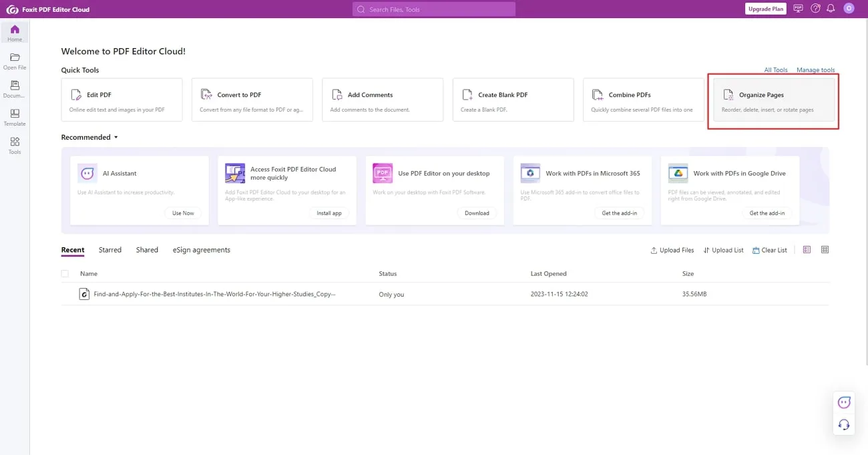Click the AI Assistant card icon
This screenshot has width=868, height=455.
click(87, 173)
